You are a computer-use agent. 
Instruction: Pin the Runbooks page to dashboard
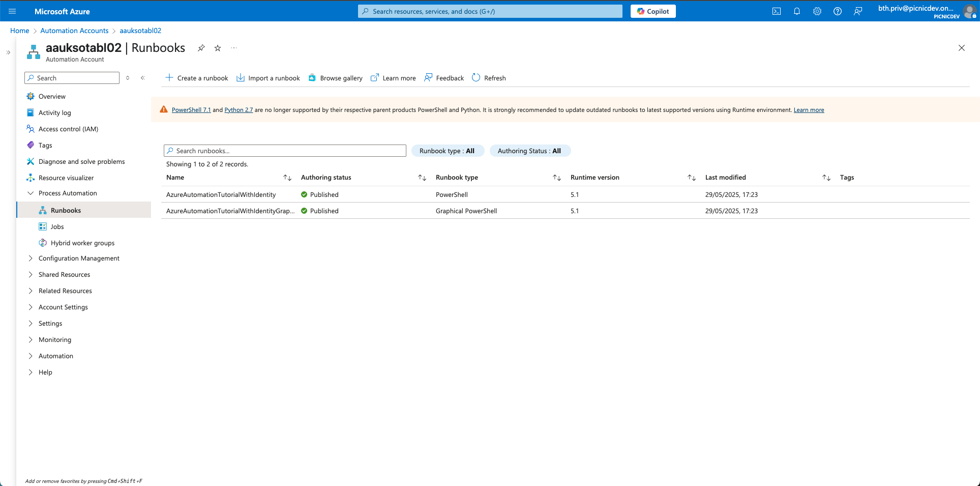[201, 48]
